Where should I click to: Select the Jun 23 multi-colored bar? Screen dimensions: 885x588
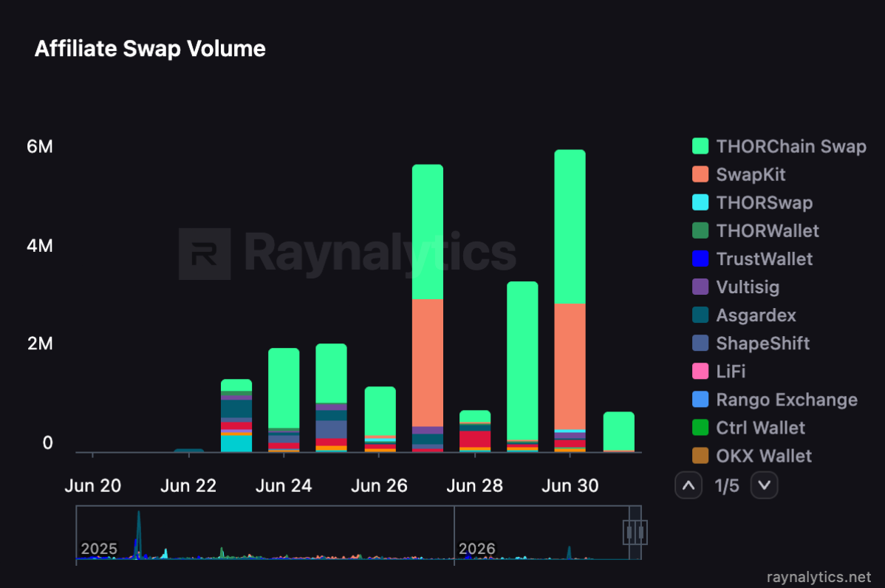click(x=236, y=416)
